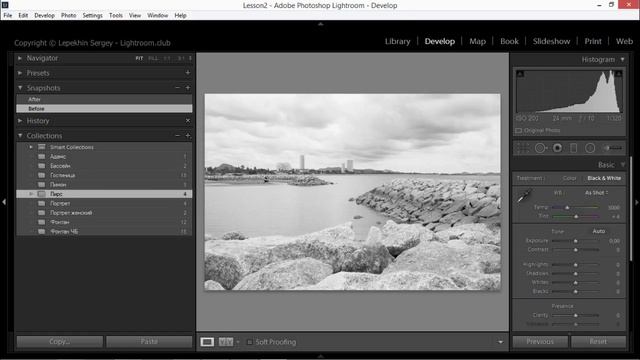640x360 pixels.
Task: Collapse the Snapshots panel
Action: [x=20, y=88]
